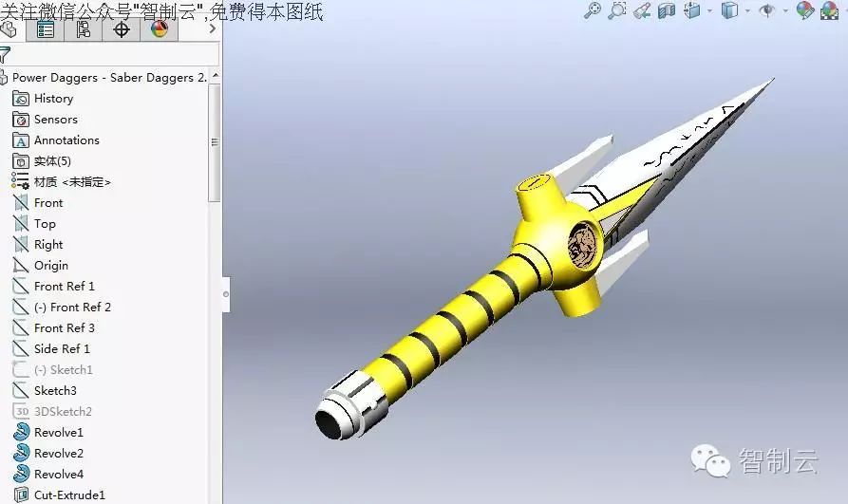Click the Display Style cube icon
The height and width of the screenshot is (504, 848).
[x=729, y=10]
